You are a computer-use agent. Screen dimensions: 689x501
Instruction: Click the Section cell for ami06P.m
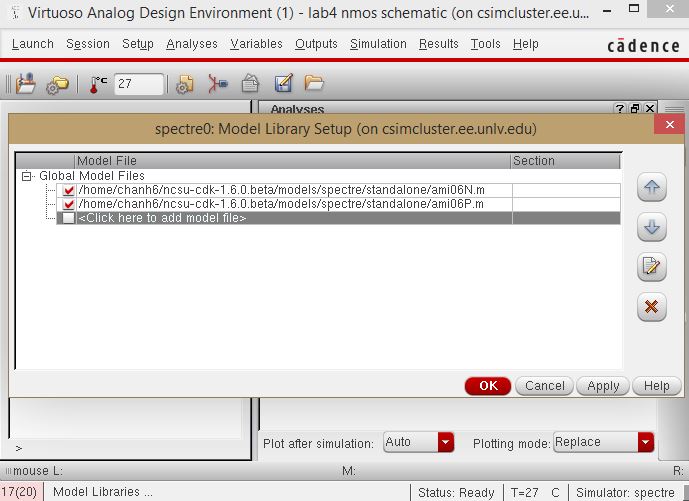[x=566, y=204]
